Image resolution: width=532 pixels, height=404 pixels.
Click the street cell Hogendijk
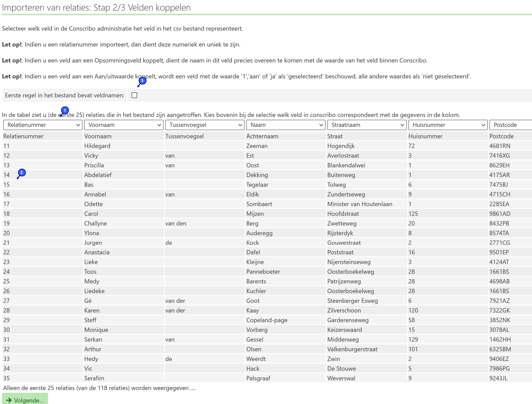pyautogui.click(x=341, y=146)
